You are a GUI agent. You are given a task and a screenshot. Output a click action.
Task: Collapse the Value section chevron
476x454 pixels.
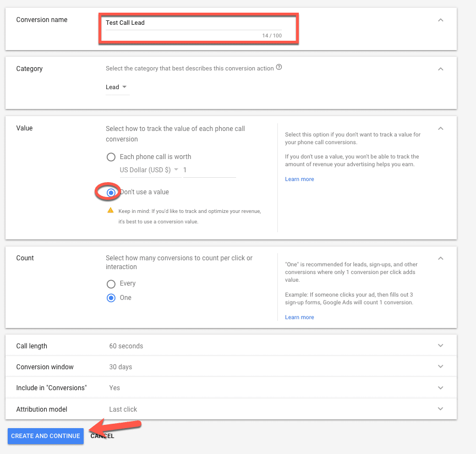tap(440, 128)
